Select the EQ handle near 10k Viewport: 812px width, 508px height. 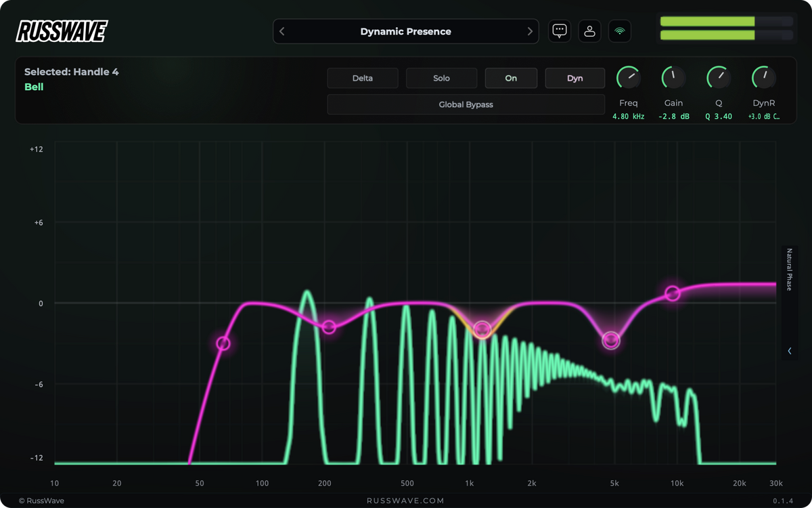tap(672, 293)
